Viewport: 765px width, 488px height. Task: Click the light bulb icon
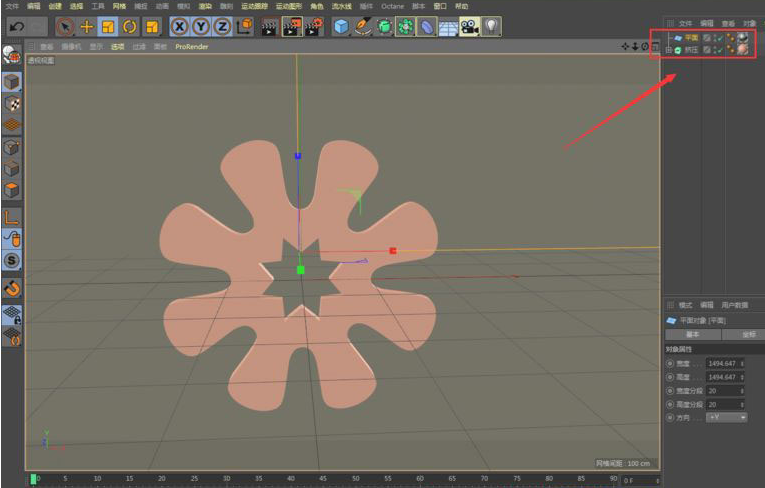(x=493, y=27)
